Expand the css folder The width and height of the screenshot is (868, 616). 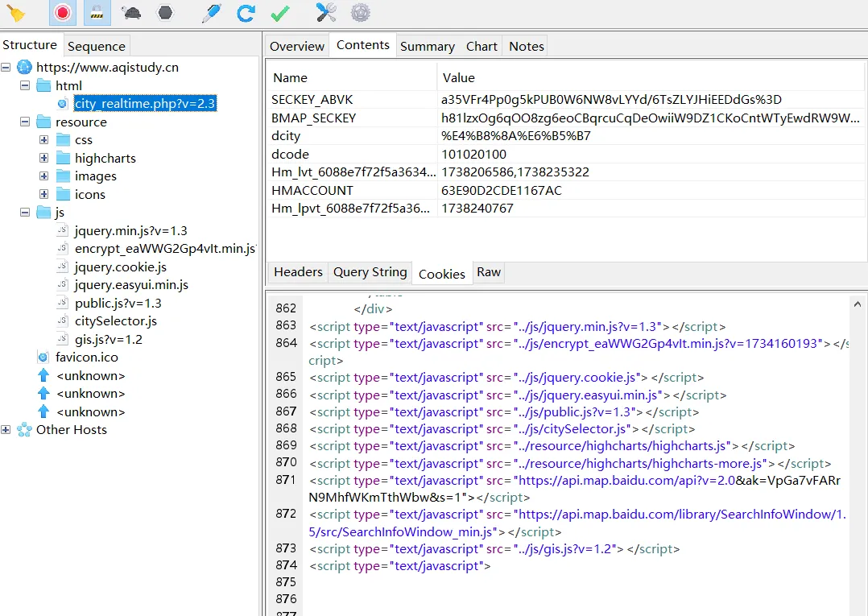pos(43,139)
